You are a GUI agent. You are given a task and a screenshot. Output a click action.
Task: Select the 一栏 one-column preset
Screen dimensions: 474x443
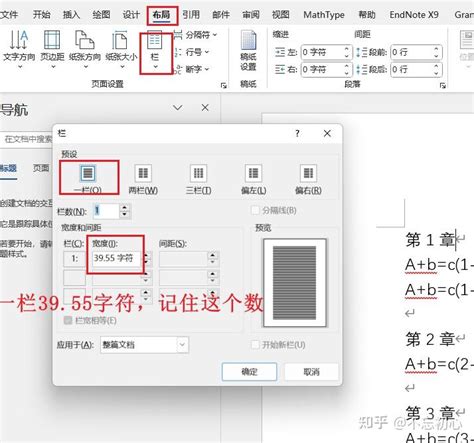click(88, 178)
